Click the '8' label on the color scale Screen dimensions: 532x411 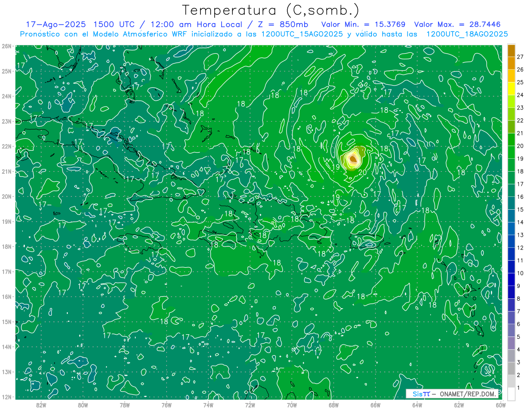click(x=519, y=299)
